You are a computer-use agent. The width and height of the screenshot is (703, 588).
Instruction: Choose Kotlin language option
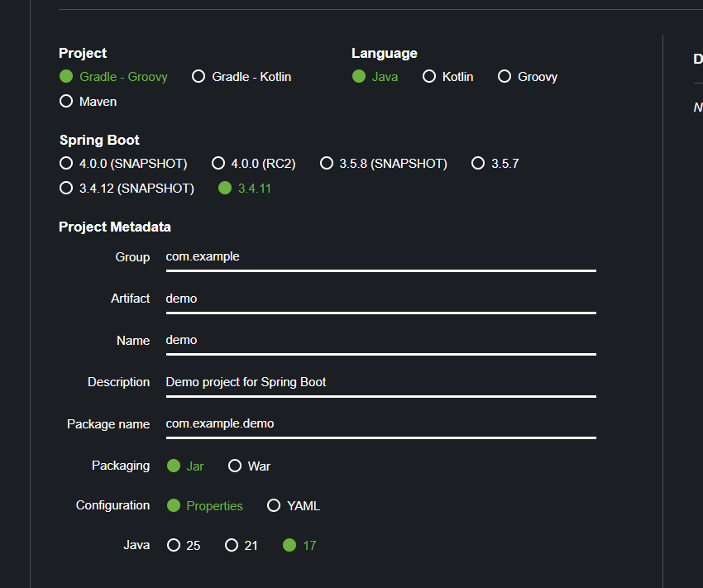pyautogui.click(x=448, y=77)
